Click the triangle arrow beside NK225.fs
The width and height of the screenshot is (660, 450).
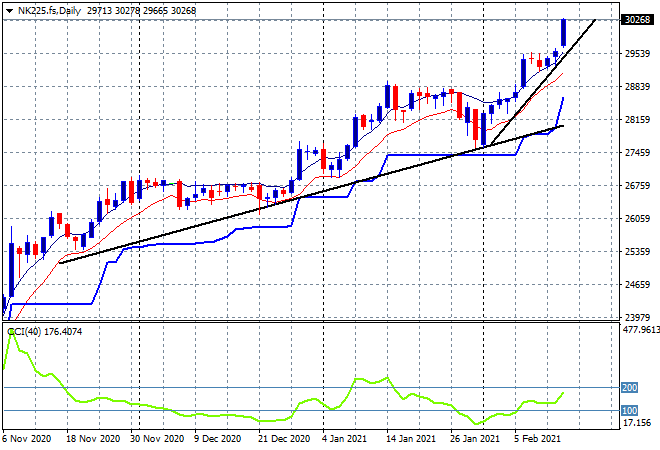pos(9,11)
